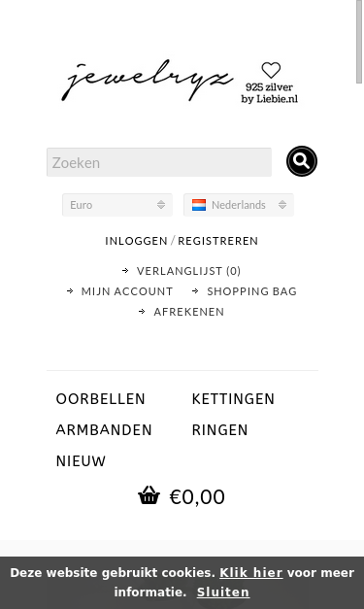Click Sluiten to dismiss cookie notice

223,592
